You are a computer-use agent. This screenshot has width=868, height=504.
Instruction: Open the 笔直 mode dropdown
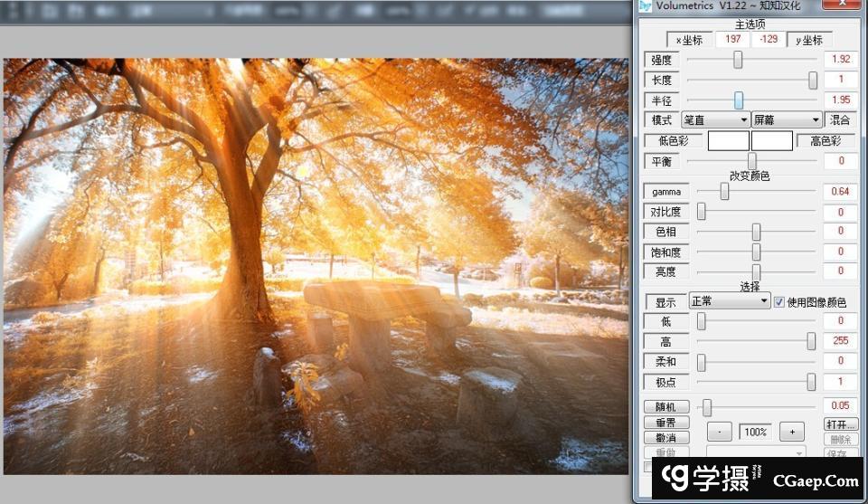tap(715, 119)
